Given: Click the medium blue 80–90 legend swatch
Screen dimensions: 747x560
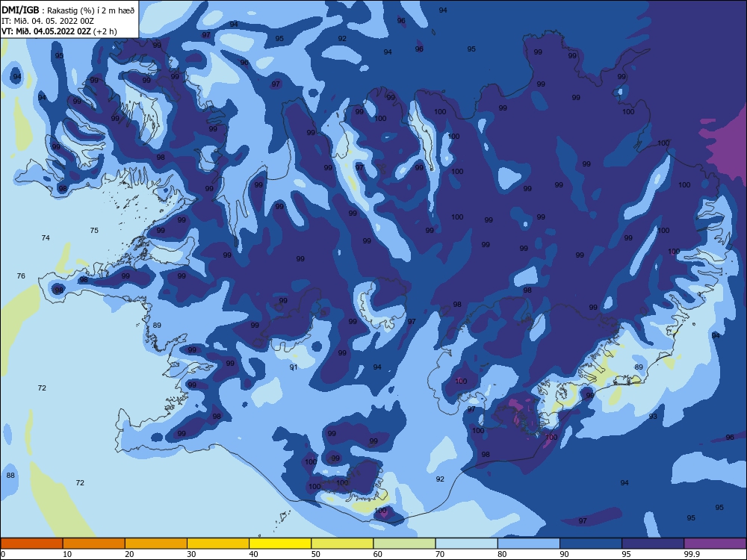Looking at the screenshot, I should coord(529,544).
